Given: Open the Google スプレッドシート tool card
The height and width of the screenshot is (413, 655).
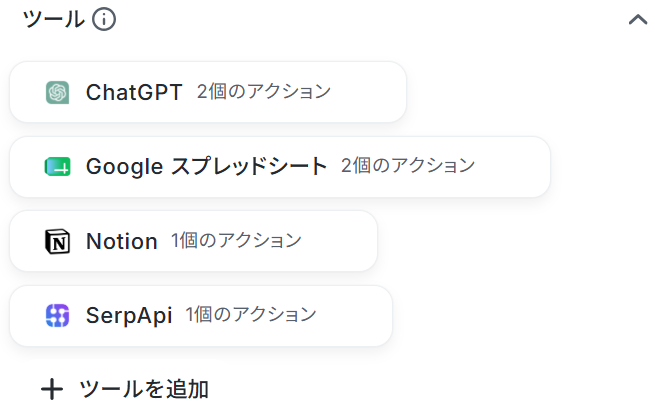Looking at the screenshot, I should click(x=280, y=167).
